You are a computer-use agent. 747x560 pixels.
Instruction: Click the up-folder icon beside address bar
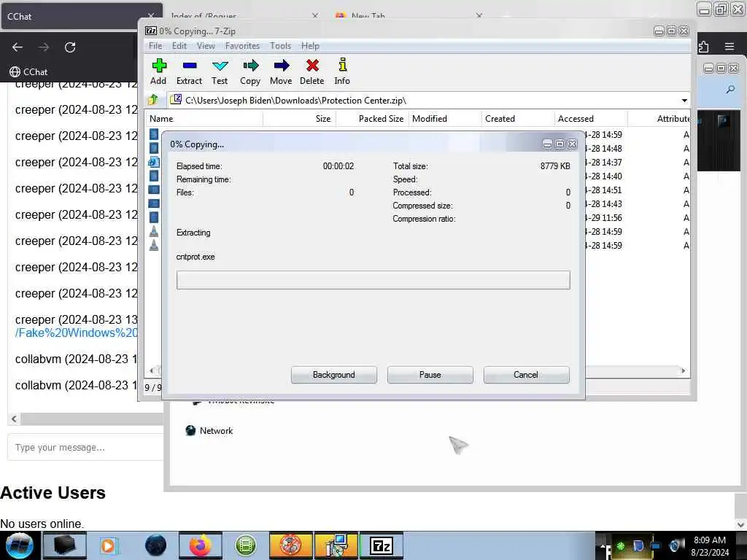pyautogui.click(x=153, y=100)
